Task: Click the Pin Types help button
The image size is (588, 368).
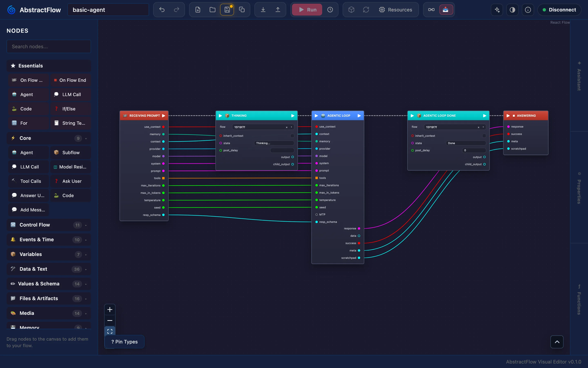Action: point(124,342)
